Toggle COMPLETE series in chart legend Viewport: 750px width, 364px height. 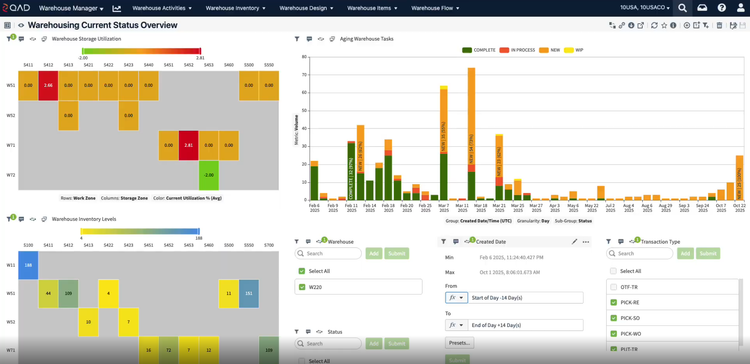tap(478, 50)
